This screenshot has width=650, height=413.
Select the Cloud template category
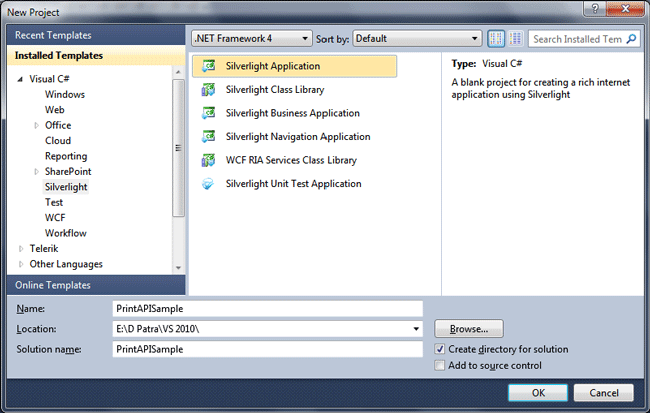point(58,141)
